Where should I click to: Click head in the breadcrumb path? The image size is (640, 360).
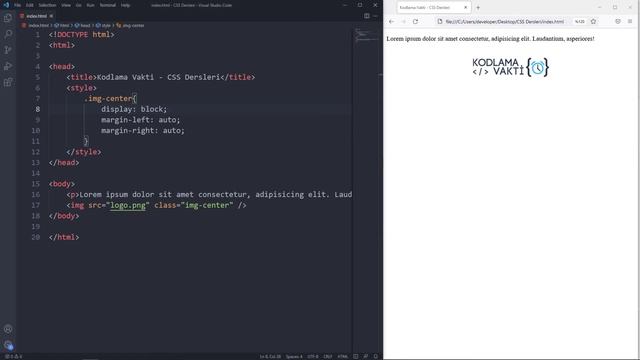click(x=85, y=25)
